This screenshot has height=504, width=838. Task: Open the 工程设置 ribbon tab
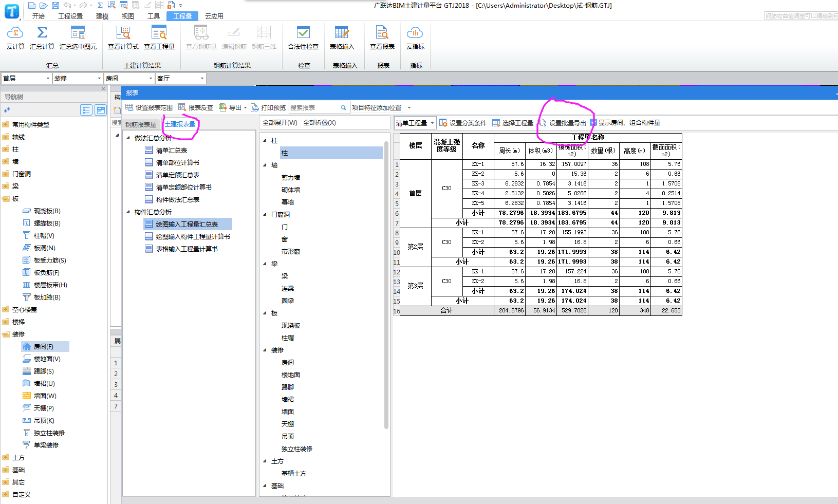pos(70,16)
